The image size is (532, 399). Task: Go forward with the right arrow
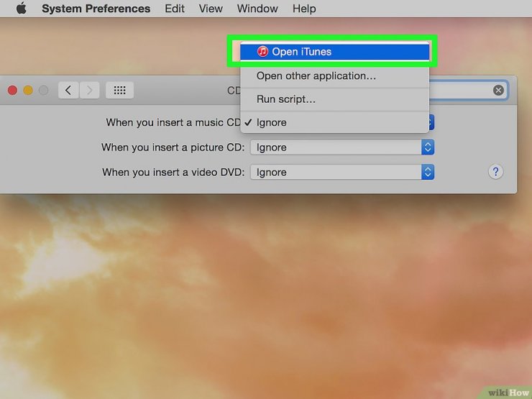[x=90, y=91]
